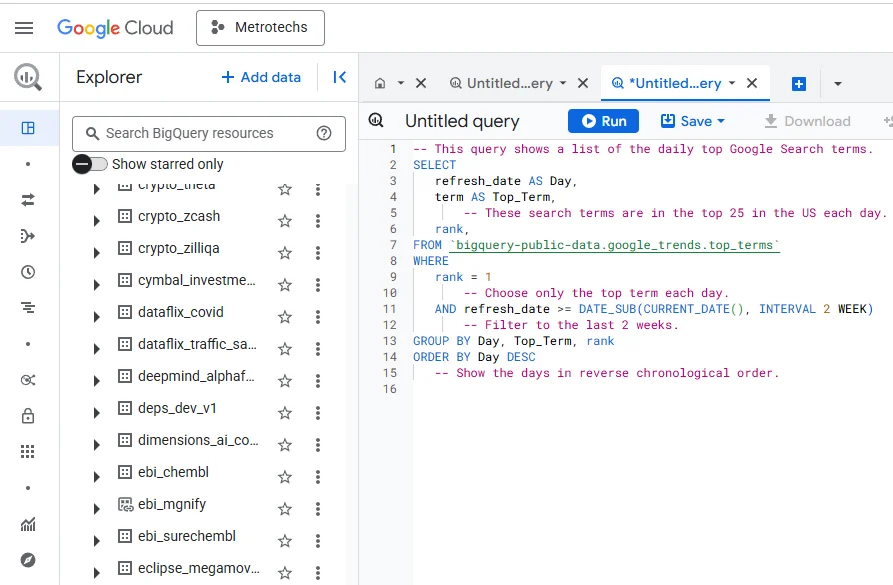Open the data transfers icon in the sidebar

click(28, 199)
